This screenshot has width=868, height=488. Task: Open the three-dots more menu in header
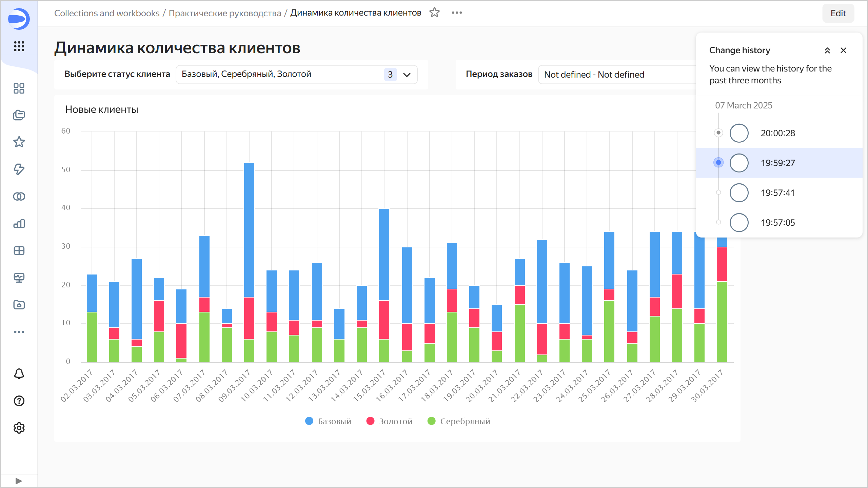coord(457,13)
